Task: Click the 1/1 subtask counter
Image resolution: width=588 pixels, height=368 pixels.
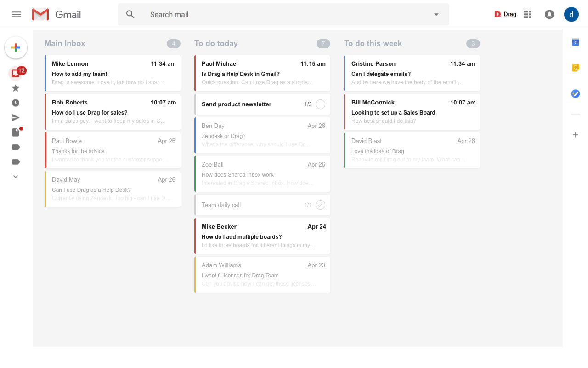Action: [x=308, y=205]
